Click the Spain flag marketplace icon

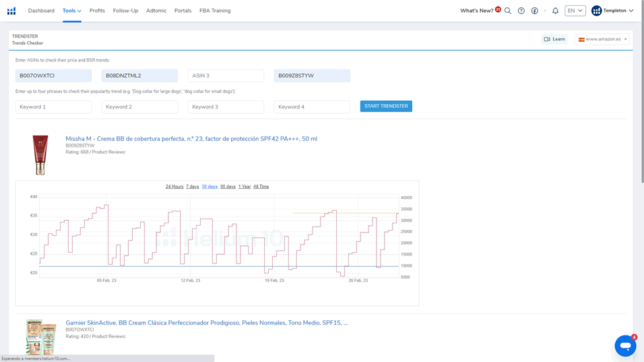tap(581, 40)
